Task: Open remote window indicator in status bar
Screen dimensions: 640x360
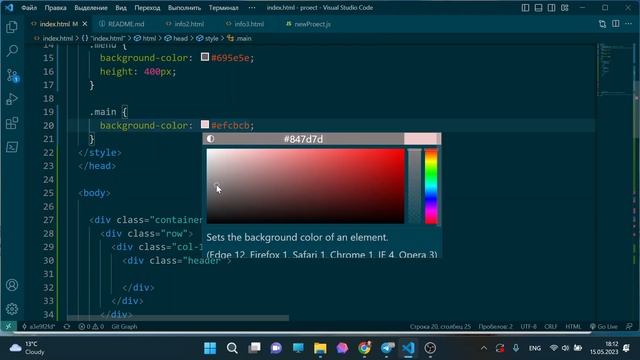Action: pyautogui.click(x=8, y=327)
